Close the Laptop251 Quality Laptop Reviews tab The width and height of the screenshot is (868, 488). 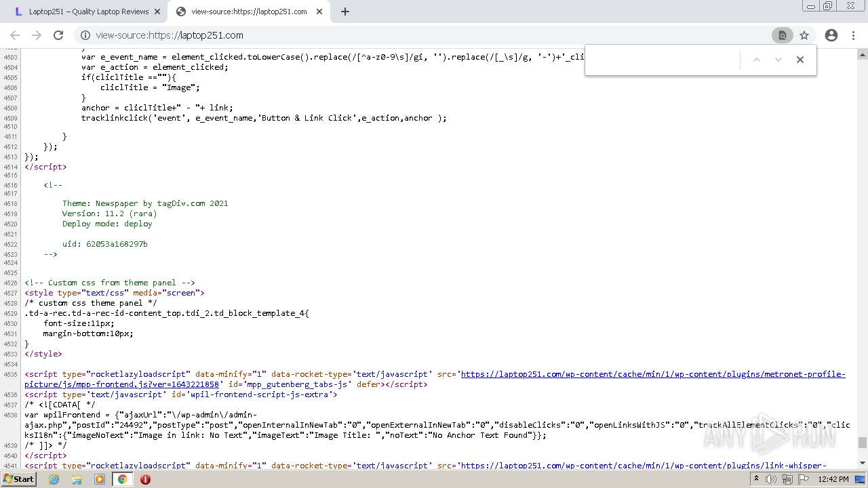coord(157,12)
